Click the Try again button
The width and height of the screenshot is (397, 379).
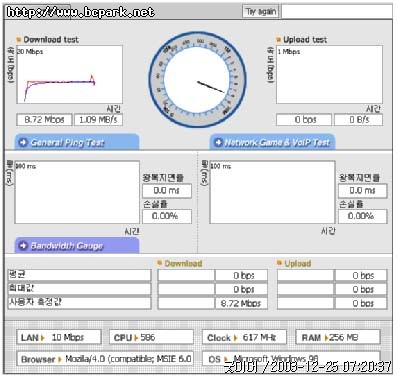tap(261, 12)
